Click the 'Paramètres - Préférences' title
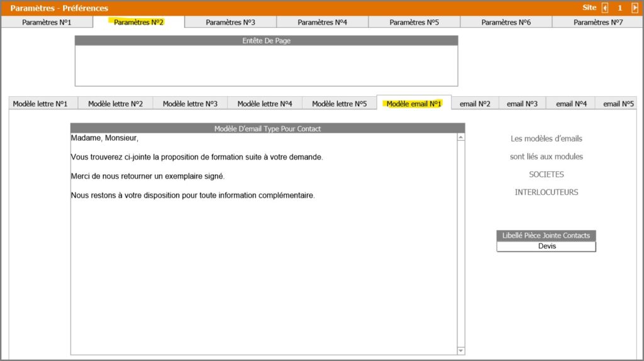Screen dimensions: 644x361 tap(59, 8)
